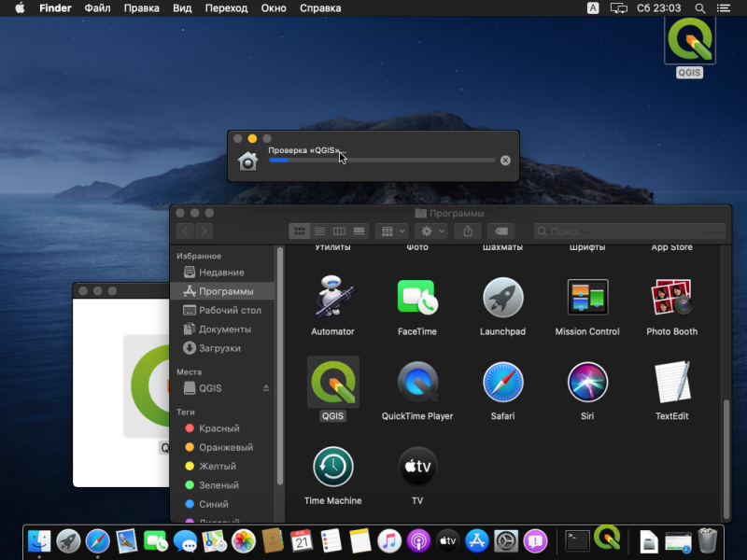Open the Вид menu
The image size is (747, 560).
pyautogui.click(x=182, y=8)
